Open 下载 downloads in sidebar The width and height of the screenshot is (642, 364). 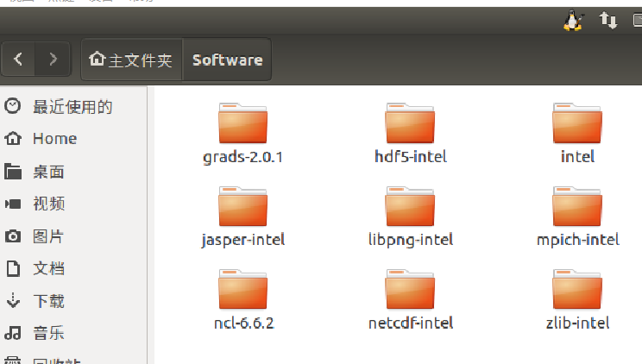48,301
